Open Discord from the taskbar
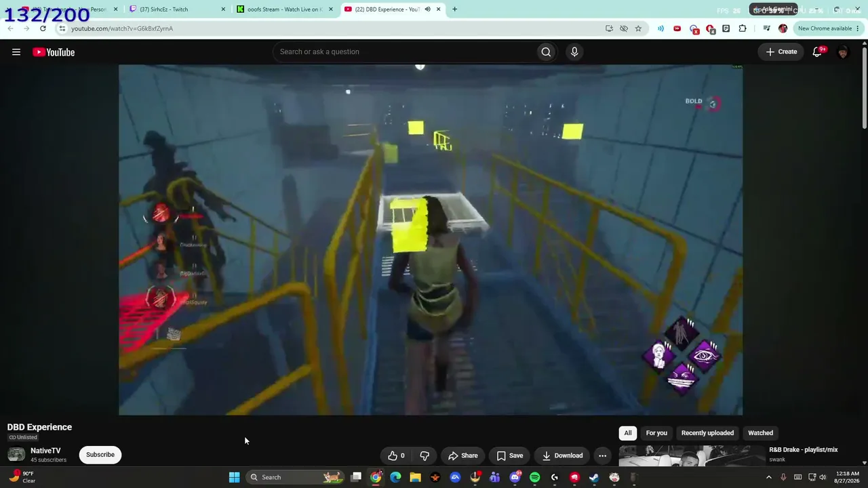Screen dimensions: 868x488 [x=515, y=477]
